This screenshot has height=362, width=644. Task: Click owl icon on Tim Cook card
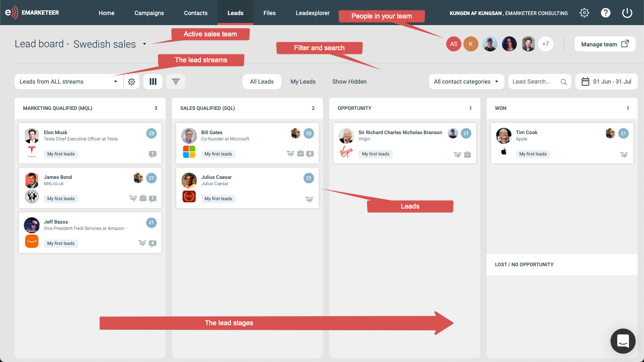click(x=624, y=154)
